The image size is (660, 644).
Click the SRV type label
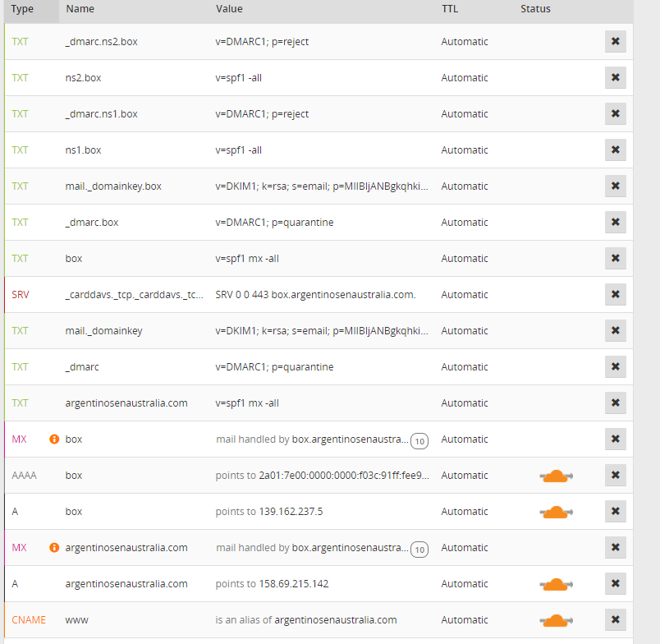point(21,294)
